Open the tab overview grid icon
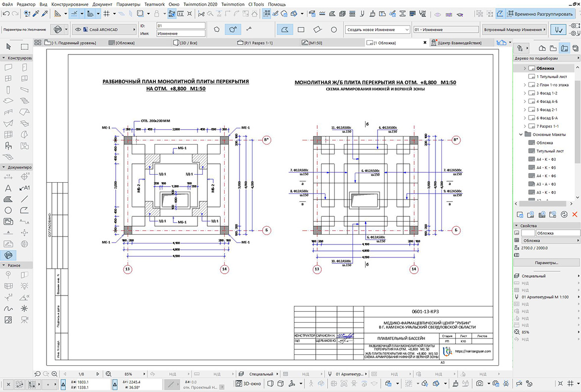 click(x=38, y=43)
